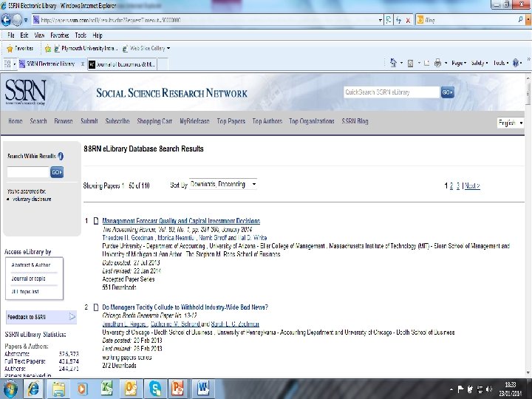Click the Windows Start orb
This screenshot has height=399, width=532.
coord(10,389)
